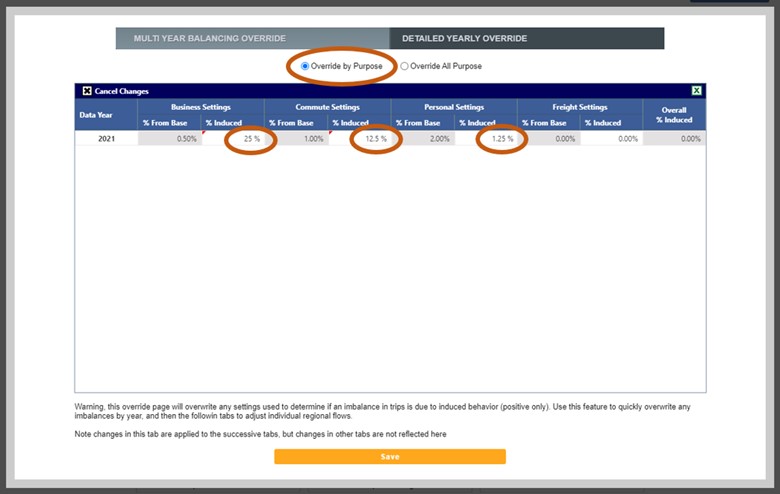Select Override by Purpose radio button

(x=305, y=66)
